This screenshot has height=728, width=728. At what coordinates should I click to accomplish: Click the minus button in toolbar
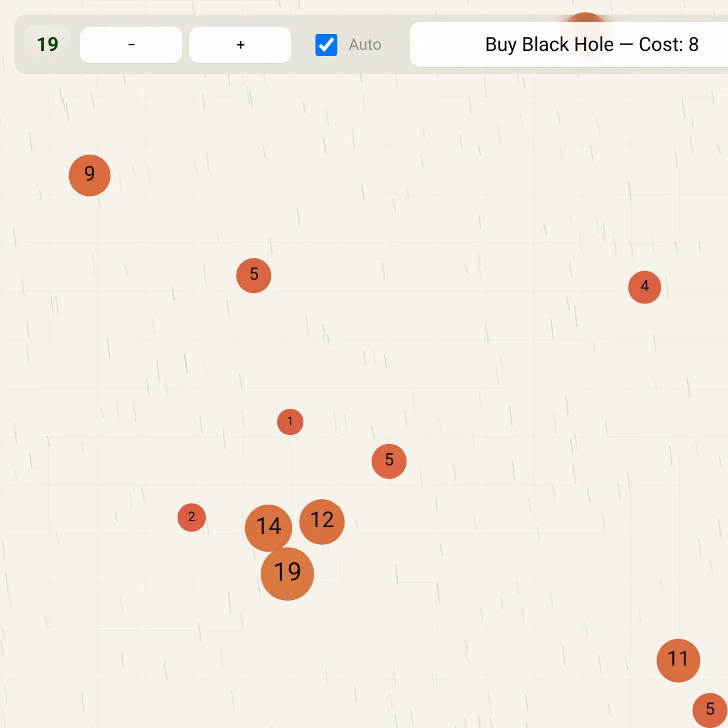[x=131, y=45]
